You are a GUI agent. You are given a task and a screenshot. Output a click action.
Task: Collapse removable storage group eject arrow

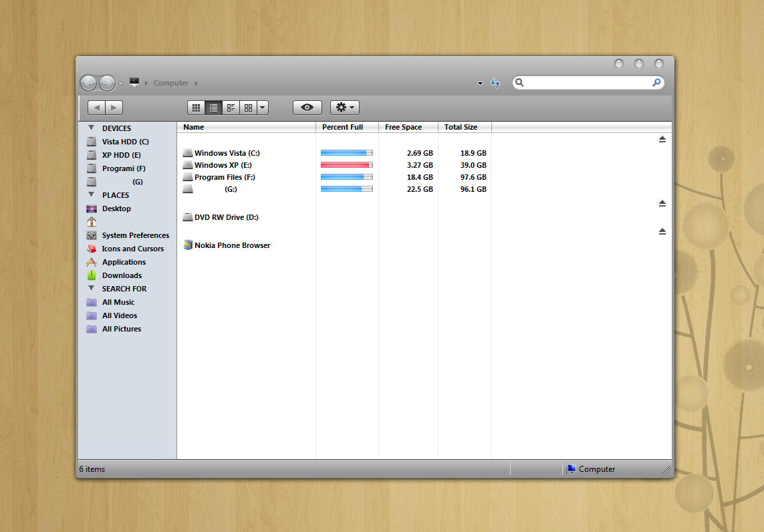coord(662,203)
